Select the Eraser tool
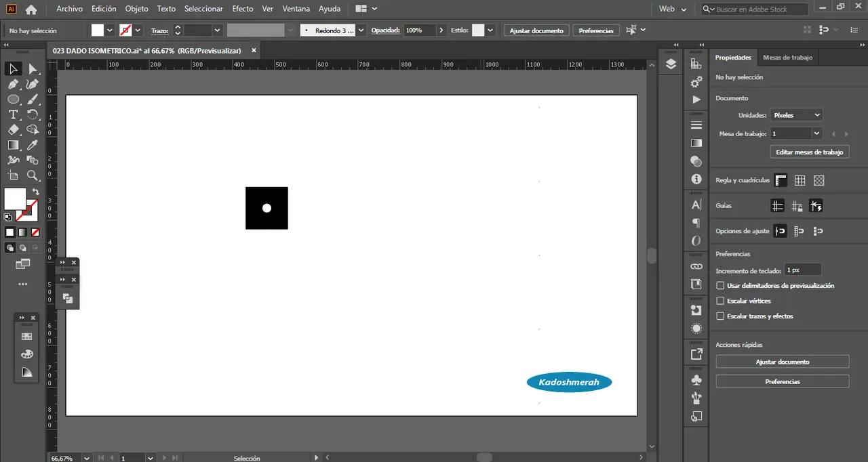868x462 pixels. pyautogui.click(x=13, y=129)
